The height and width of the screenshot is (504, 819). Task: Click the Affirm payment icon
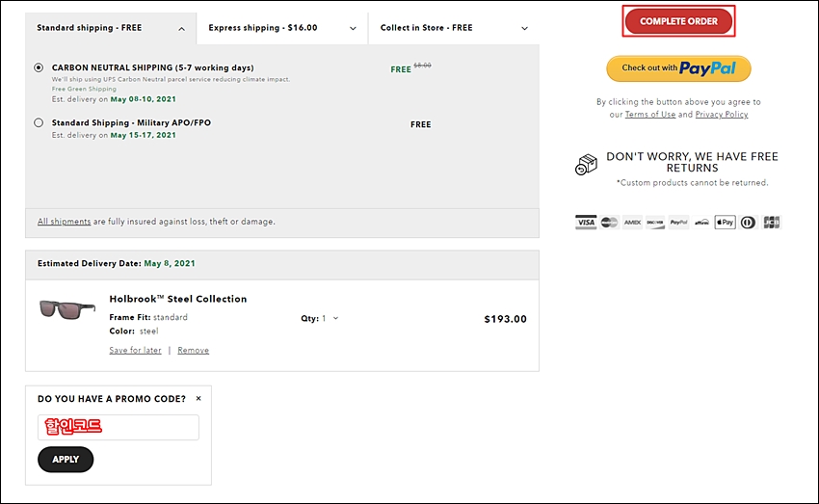[701, 223]
